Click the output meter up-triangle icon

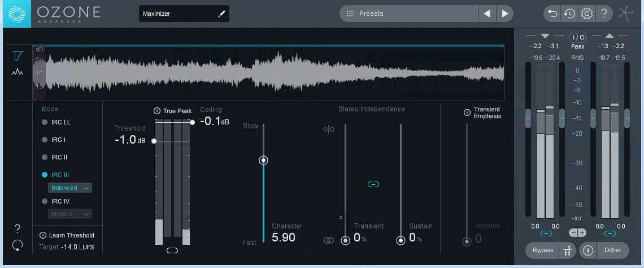pyautogui.click(x=610, y=36)
